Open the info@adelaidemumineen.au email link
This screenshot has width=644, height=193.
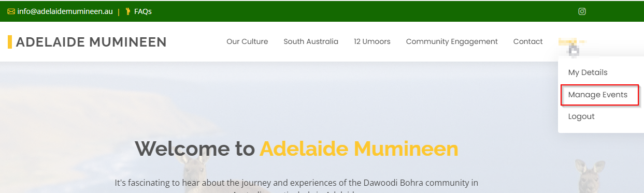click(65, 11)
